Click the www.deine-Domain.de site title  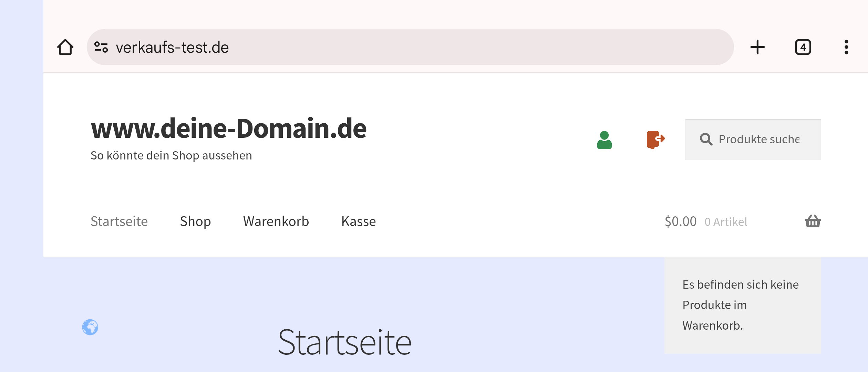click(229, 128)
